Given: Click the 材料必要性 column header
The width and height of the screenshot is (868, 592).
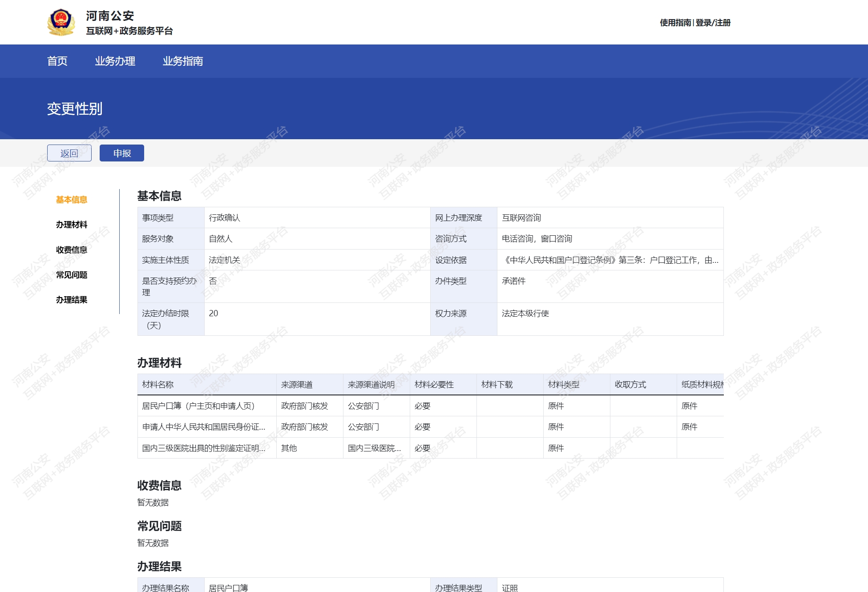Looking at the screenshot, I should (434, 385).
